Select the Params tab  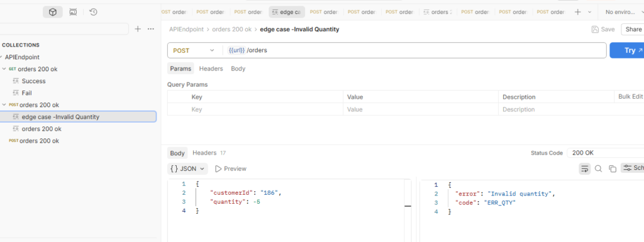click(180, 69)
